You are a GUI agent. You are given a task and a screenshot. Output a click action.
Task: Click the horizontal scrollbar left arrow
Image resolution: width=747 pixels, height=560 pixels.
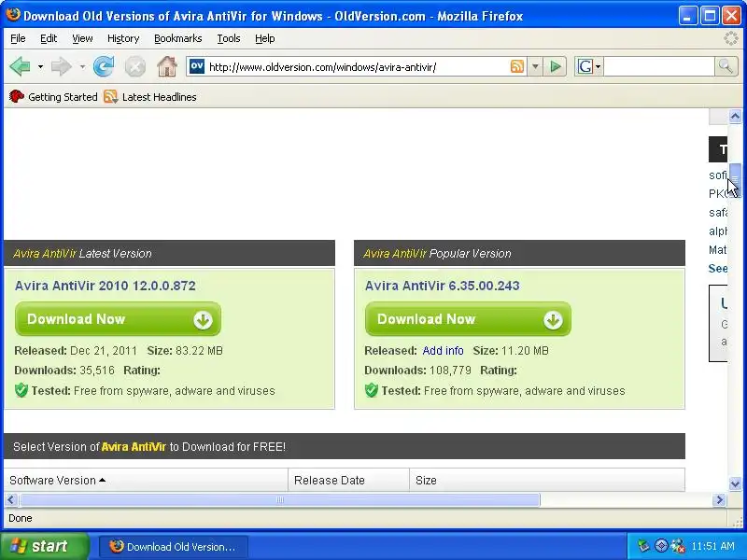[x=11, y=500]
